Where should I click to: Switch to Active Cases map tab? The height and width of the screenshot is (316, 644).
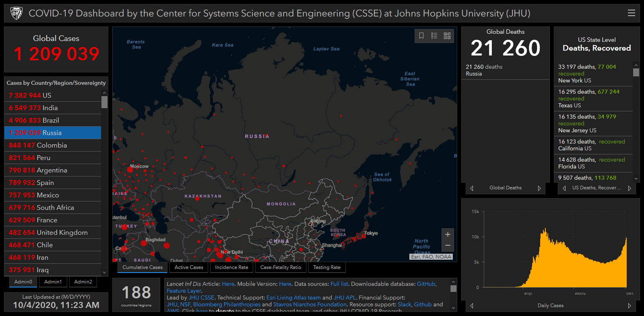[x=189, y=267]
